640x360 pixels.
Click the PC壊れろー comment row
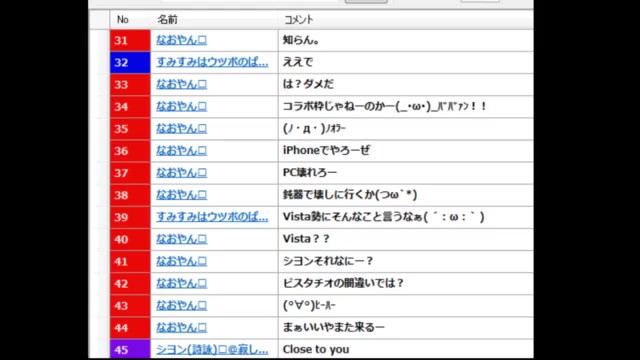pos(321,173)
